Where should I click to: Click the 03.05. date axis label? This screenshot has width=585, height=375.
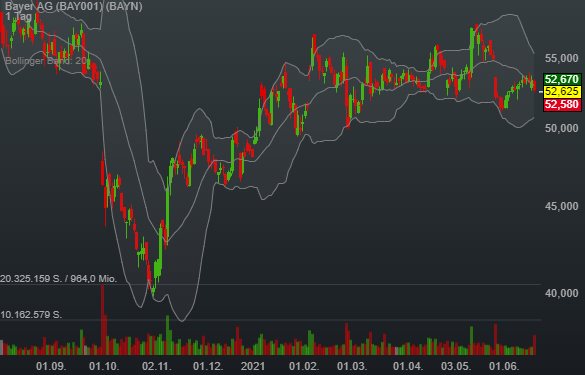tap(456, 366)
